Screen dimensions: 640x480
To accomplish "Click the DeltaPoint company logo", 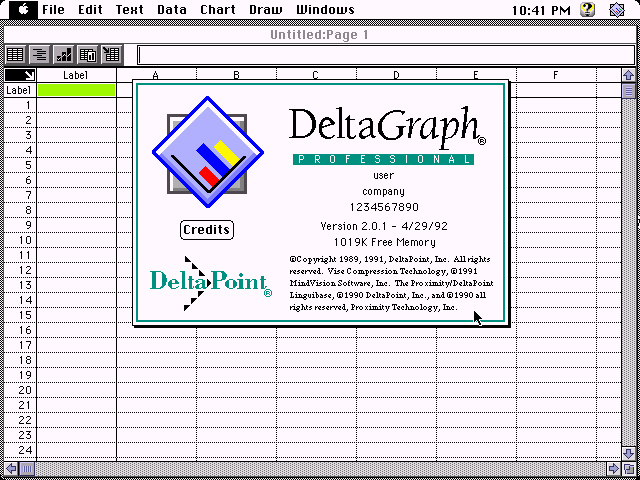I will point(211,283).
